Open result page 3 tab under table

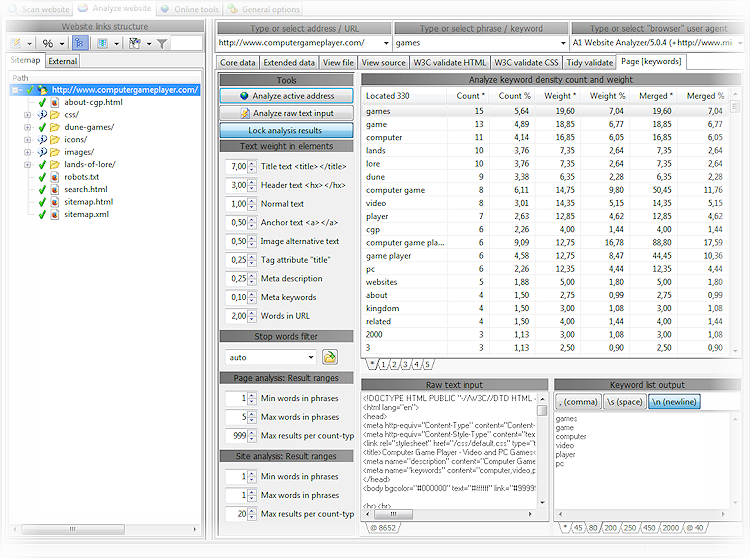406,365
